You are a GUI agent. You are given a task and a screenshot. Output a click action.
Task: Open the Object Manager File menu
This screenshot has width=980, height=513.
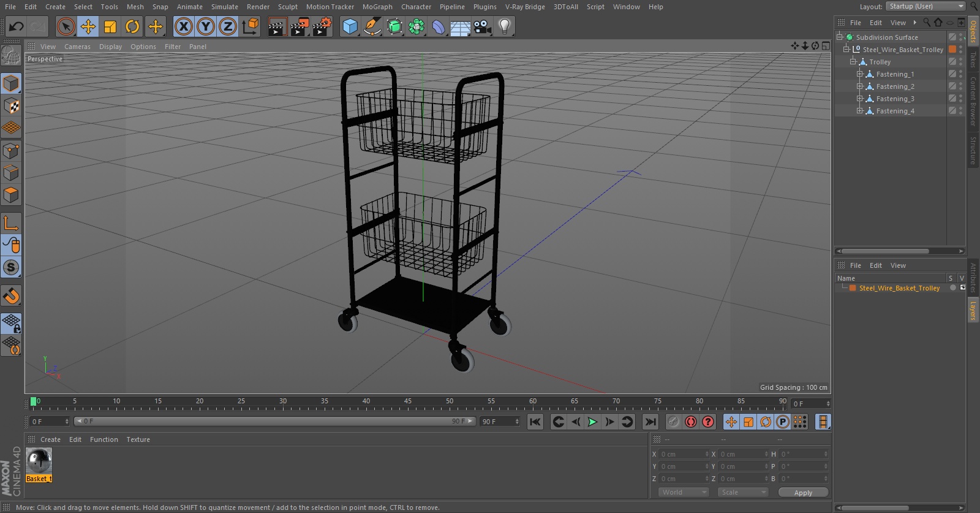tap(856, 23)
